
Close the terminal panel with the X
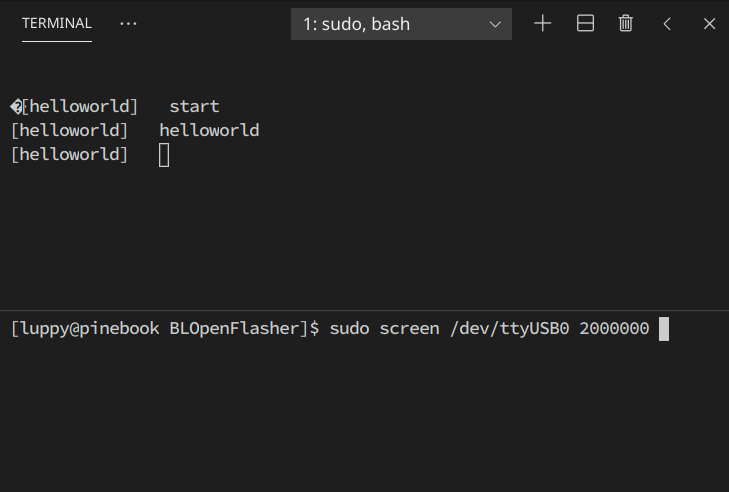[709, 23]
